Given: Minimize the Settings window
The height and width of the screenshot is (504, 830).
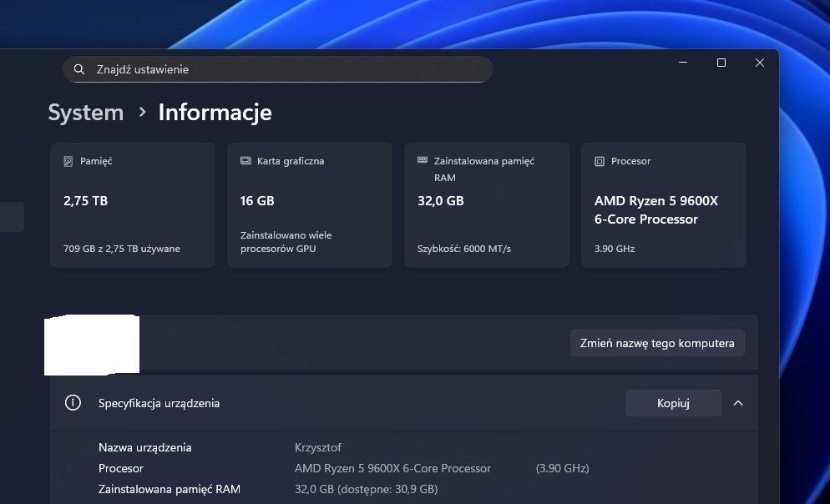Looking at the screenshot, I should 683,63.
